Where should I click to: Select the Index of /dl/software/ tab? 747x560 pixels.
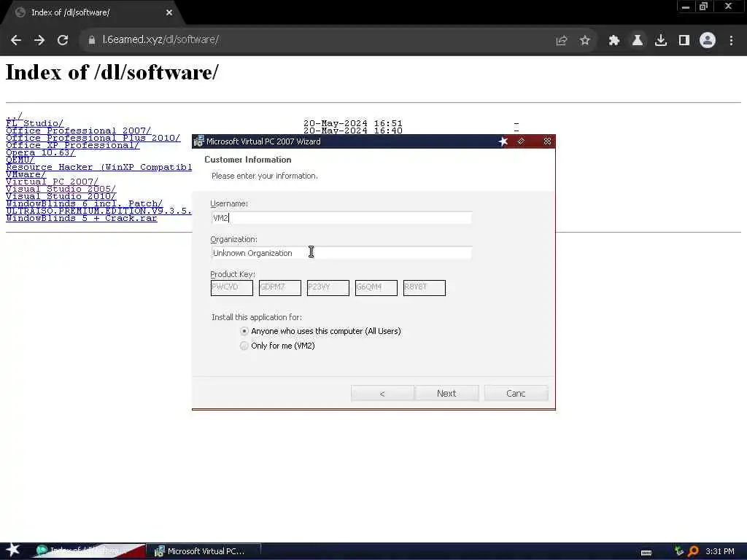(x=93, y=13)
